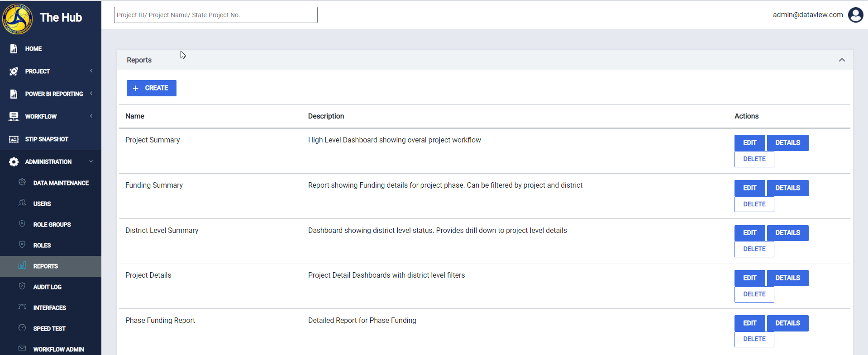Delete the Phase Funding Report
Screen dimensions: 868x355
pos(754,339)
